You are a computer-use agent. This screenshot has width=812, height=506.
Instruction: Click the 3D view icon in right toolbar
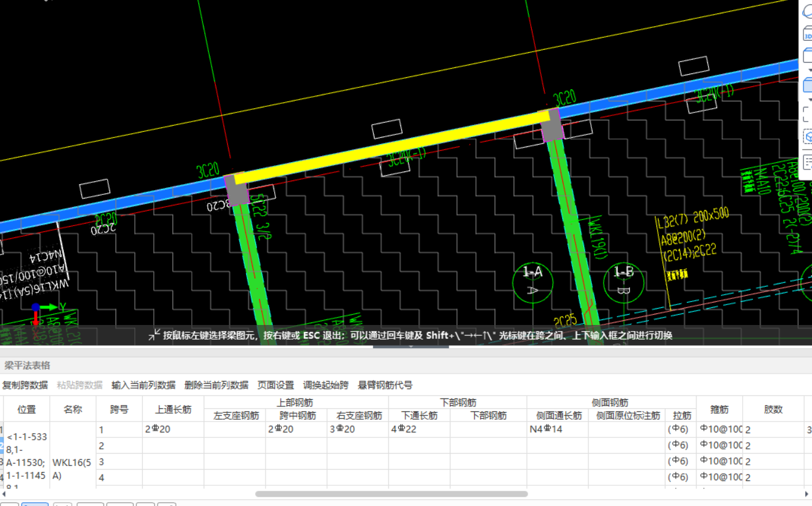tap(807, 35)
